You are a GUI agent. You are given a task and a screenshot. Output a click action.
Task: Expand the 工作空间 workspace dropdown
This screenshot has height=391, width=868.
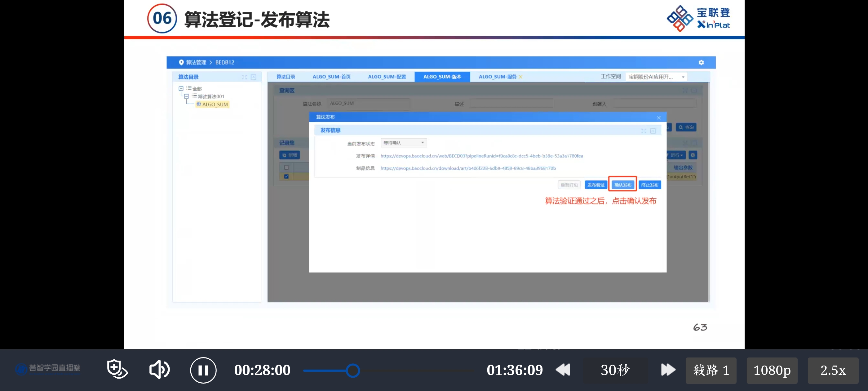click(683, 77)
